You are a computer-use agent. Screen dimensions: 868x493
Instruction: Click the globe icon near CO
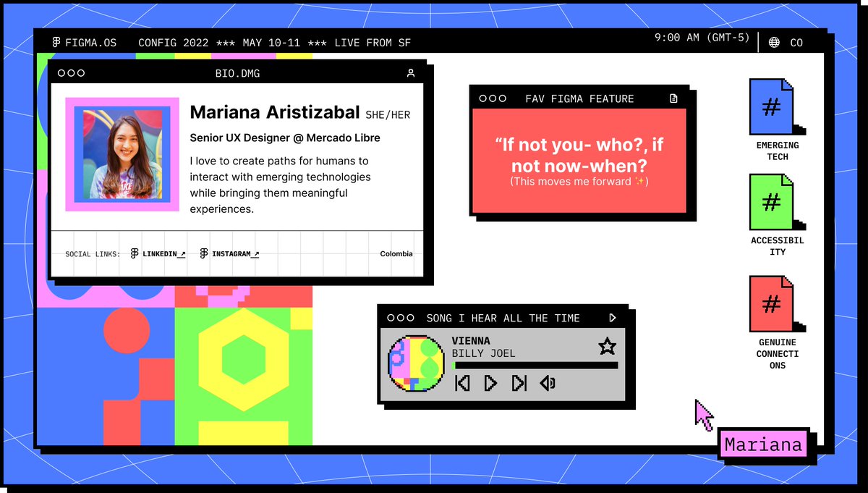coord(774,43)
